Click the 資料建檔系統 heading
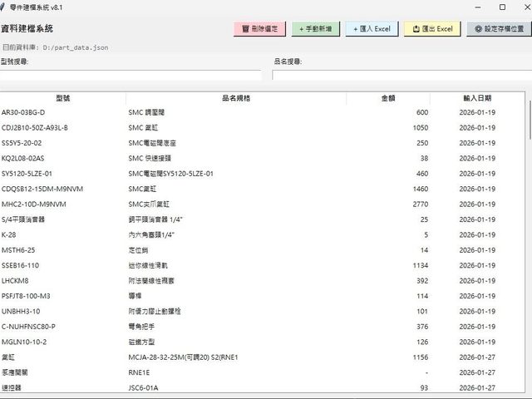532x399 pixels. [x=27, y=28]
